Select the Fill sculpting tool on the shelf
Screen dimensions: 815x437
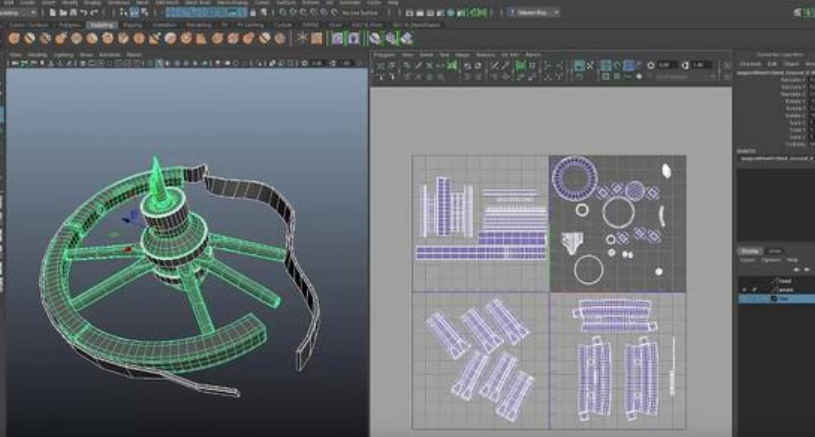[x=201, y=38]
